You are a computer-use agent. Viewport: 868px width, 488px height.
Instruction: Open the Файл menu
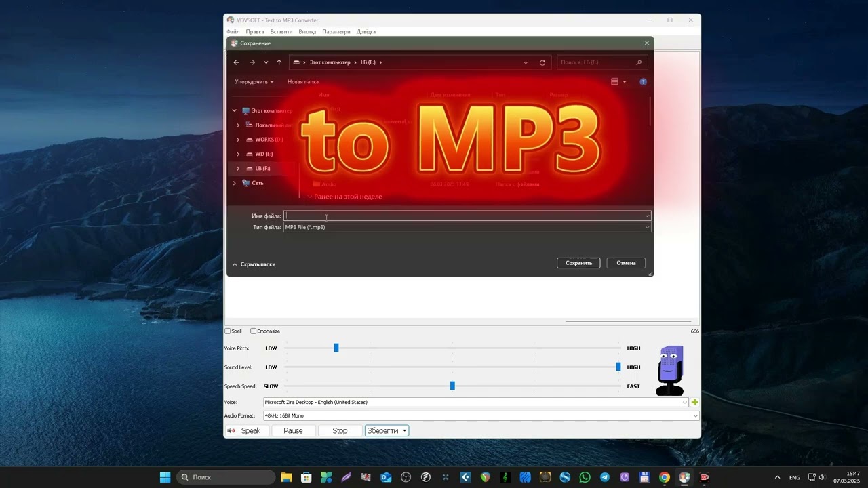coord(233,32)
